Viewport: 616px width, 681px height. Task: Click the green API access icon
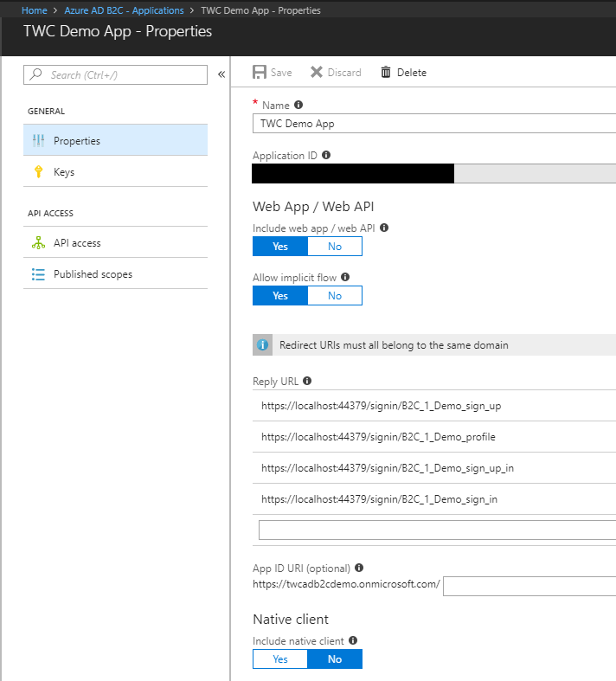click(x=38, y=243)
